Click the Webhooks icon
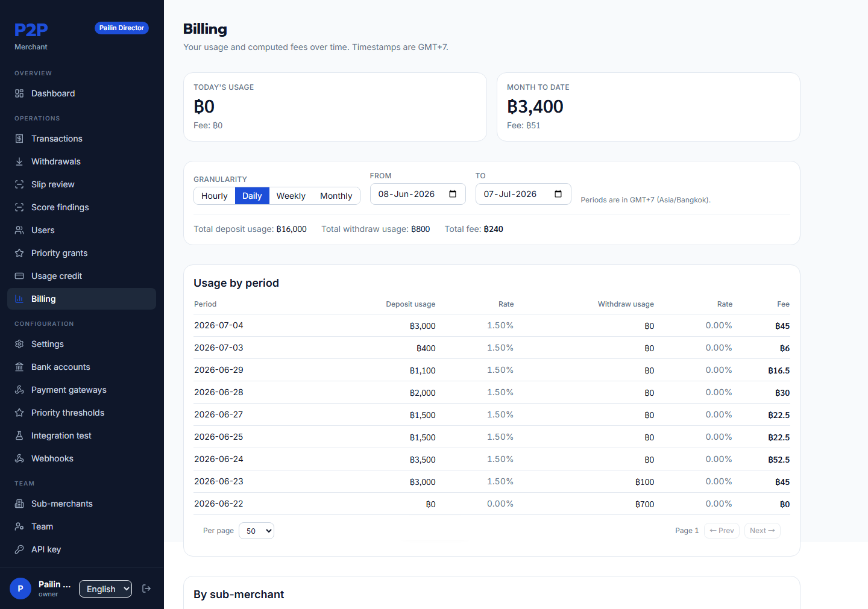This screenshot has height=609, width=868. 19,458
